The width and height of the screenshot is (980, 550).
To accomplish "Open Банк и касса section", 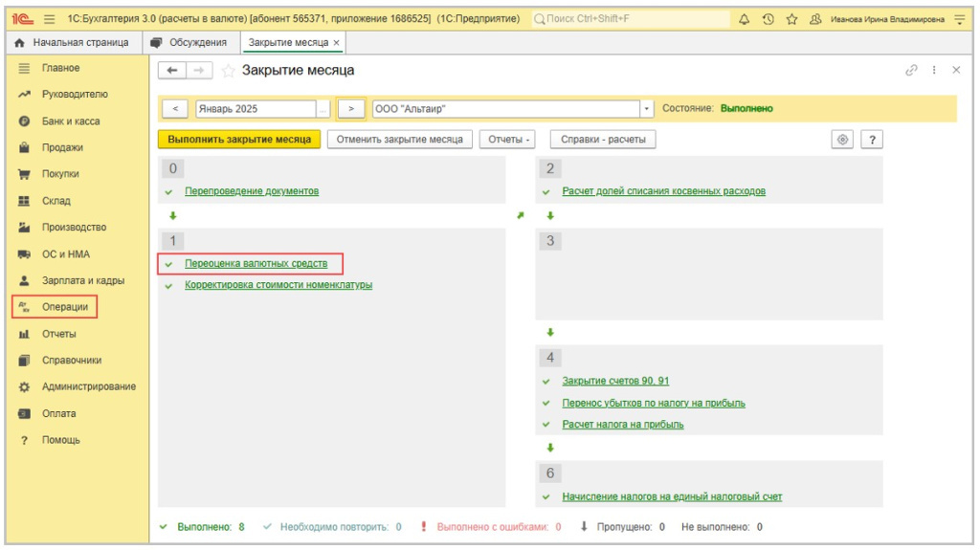I will pyautogui.click(x=71, y=121).
